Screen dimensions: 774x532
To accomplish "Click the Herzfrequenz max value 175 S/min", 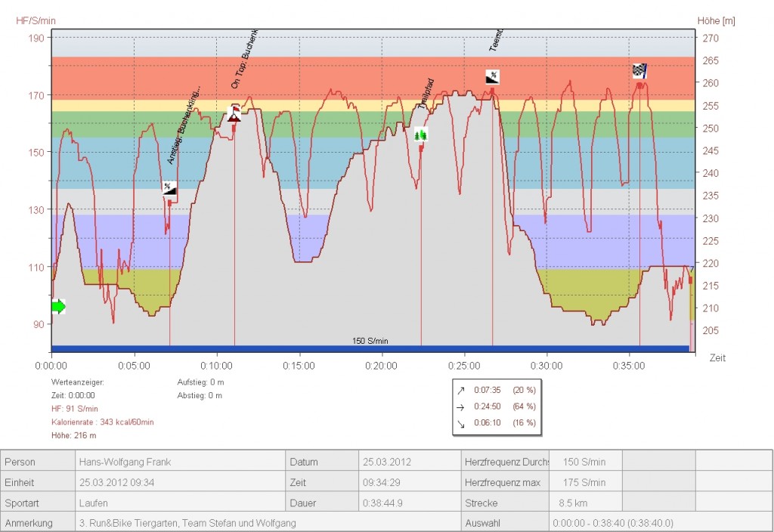I will [586, 481].
